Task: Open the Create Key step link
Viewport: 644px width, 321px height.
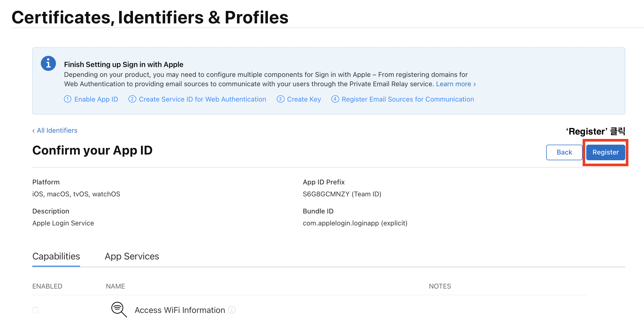Action: click(304, 99)
